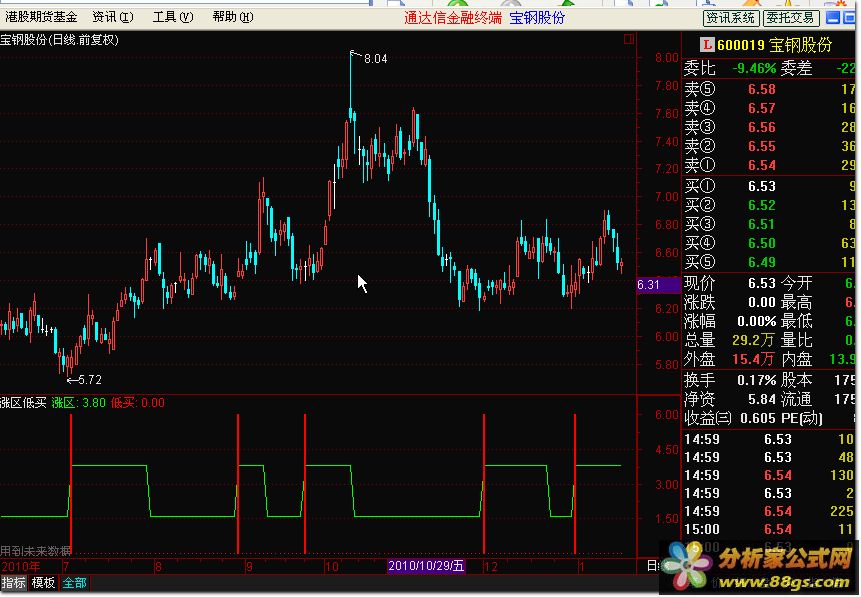This screenshot has height=597, width=861.
Task: Click the 15:00 6.54 trade tick row
Action: pyautogui.click(x=769, y=529)
